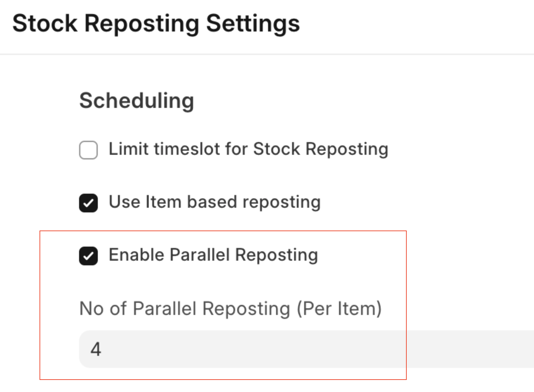Click the 'Limit timeslot for Stock Reposting' label

pos(248,149)
